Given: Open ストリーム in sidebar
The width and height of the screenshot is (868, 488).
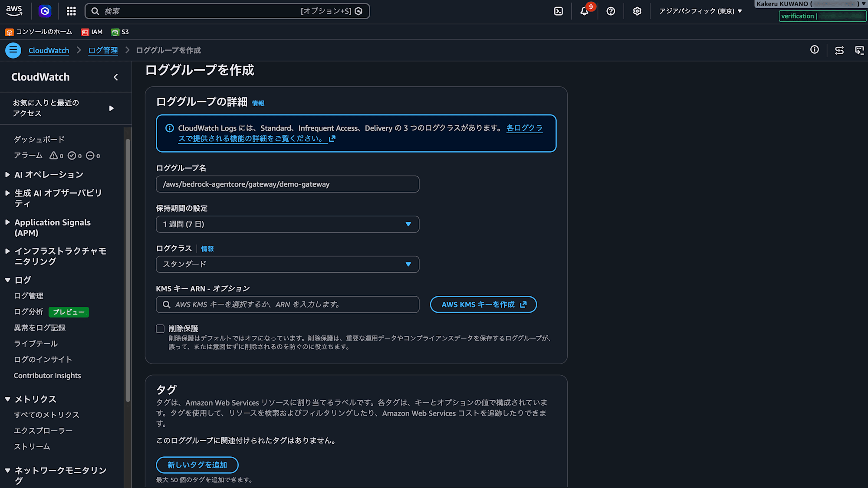Looking at the screenshot, I should pos(32,447).
